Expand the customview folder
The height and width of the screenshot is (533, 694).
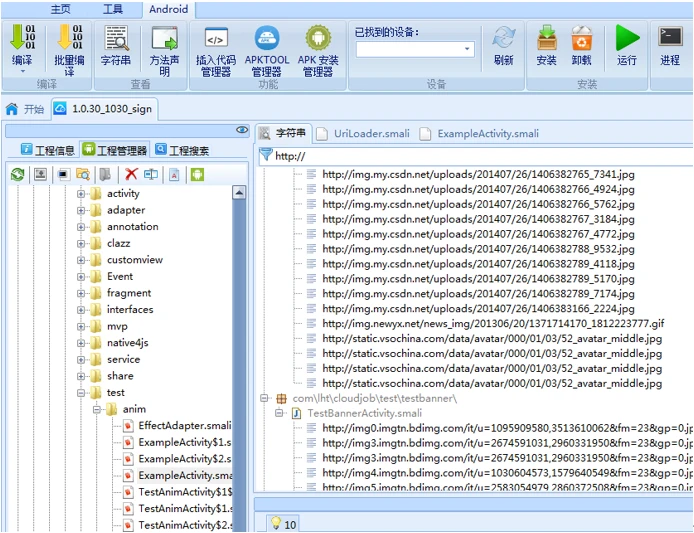point(81,260)
